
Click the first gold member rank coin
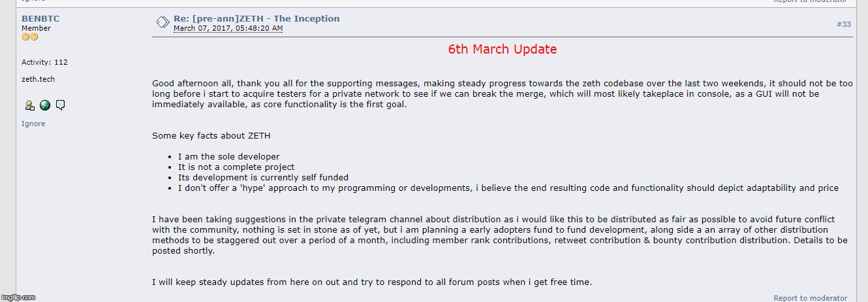pyautogui.click(x=25, y=37)
